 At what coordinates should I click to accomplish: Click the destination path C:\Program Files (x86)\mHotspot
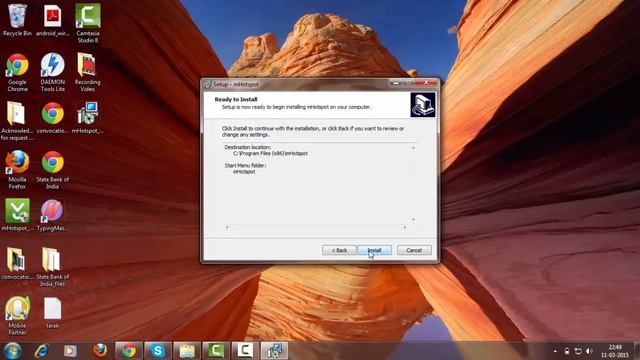270,153
